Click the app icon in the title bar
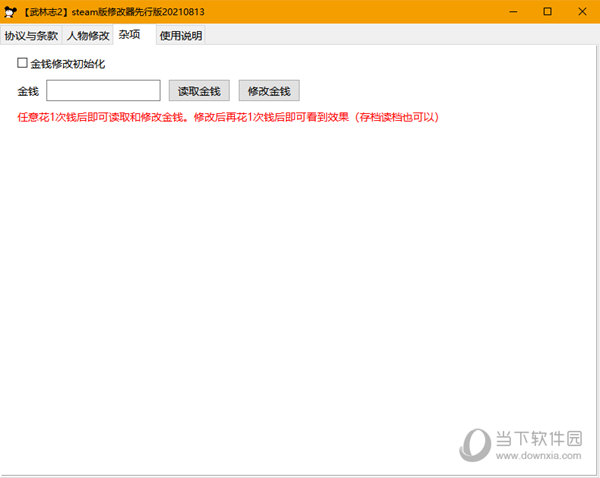 10,12
